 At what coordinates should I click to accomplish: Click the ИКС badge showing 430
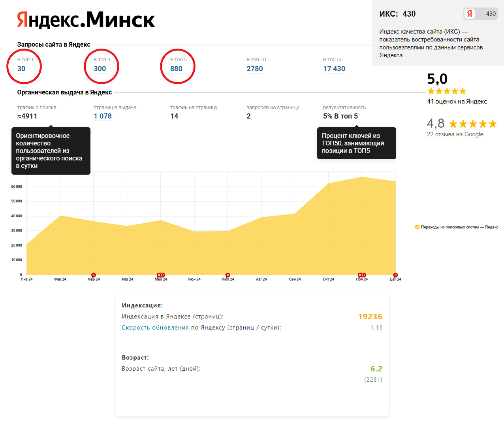[481, 14]
